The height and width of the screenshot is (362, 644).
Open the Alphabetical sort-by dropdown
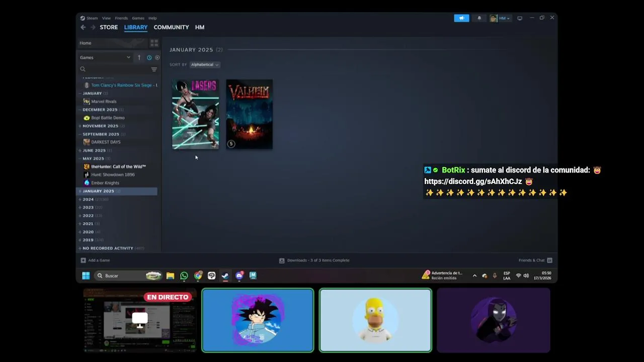click(205, 65)
